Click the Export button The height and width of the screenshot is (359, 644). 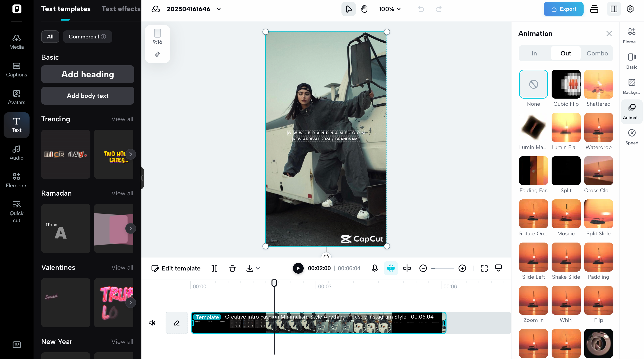563,9
